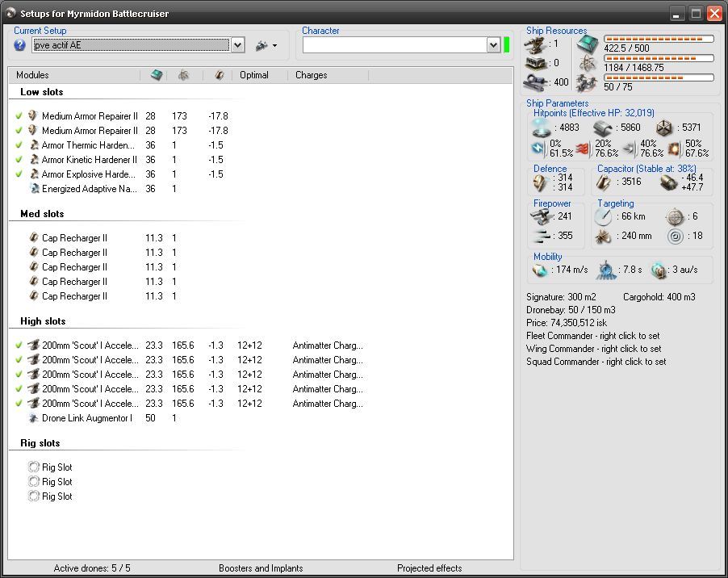Click the CPU usage progress bar
The height and width of the screenshot is (578, 728).
tap(659, 39)
